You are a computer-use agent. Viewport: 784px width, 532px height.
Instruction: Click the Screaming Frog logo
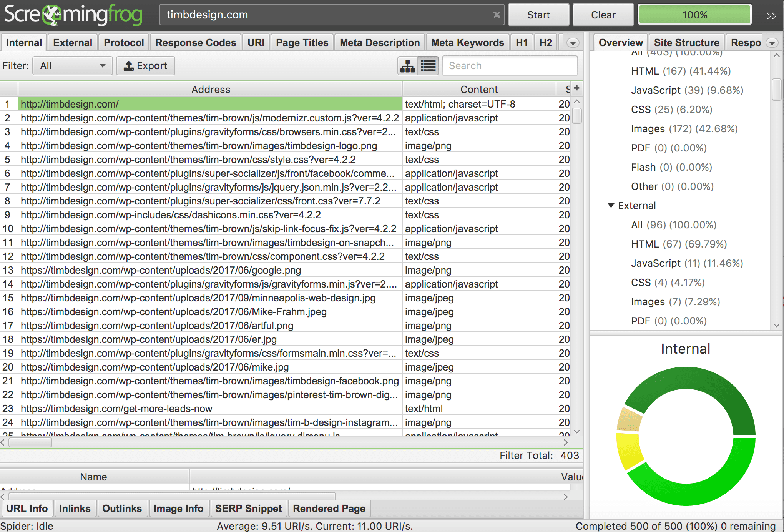point(73,15)
